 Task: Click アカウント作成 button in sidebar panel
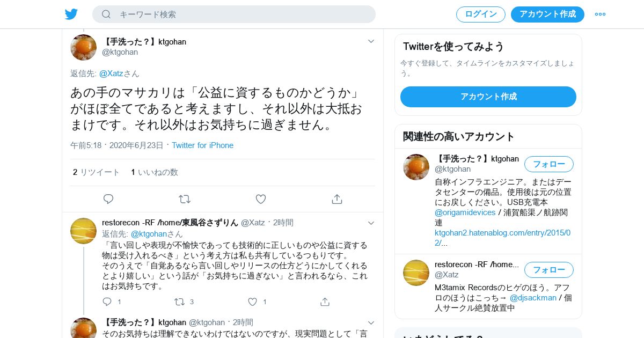coord(488,97)
